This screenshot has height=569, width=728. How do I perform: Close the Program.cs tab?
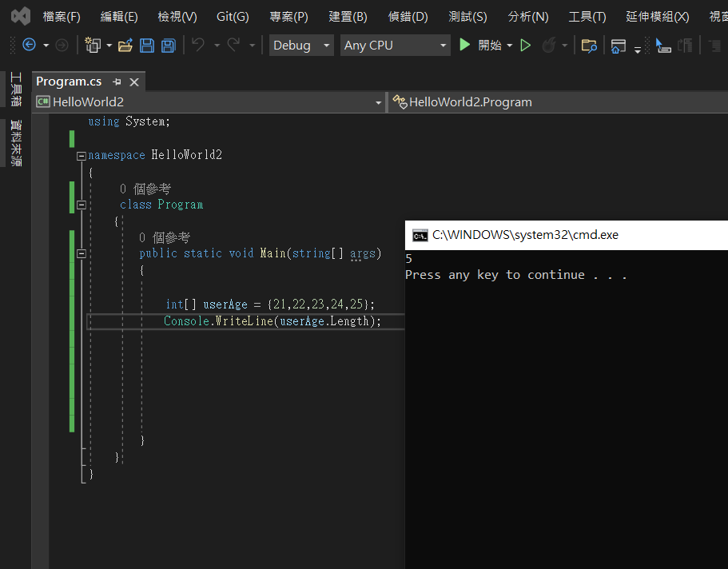coord(134,82)
